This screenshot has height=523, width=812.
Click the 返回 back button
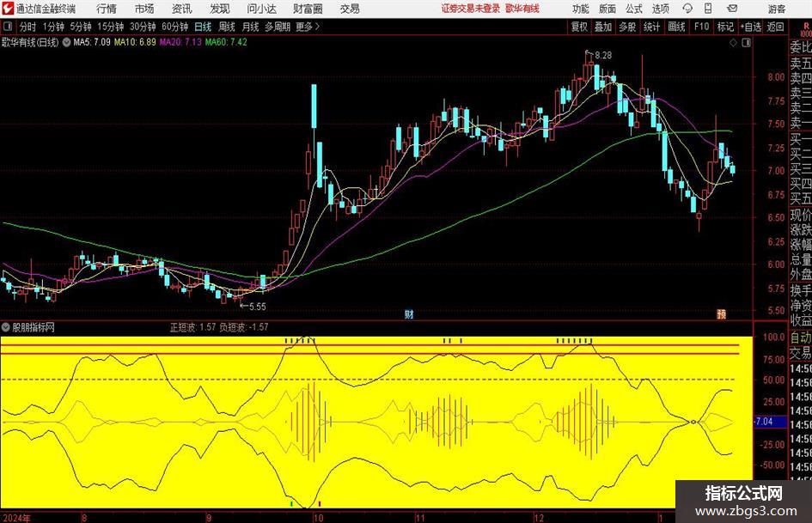pyautogui.click(x=775, y=27)
